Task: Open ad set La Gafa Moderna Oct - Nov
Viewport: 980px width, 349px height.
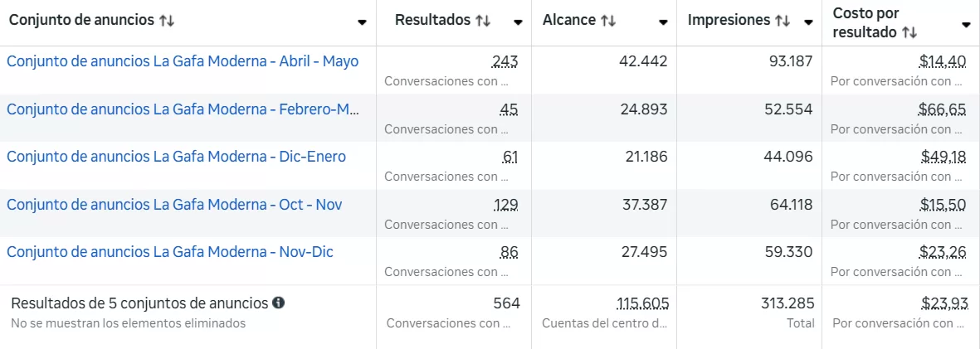Action: pyautogui.click(x=174, y=205)
